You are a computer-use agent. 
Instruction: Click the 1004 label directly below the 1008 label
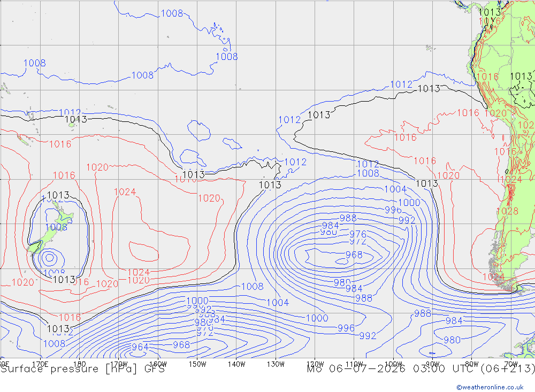click(x=278, y=303)
